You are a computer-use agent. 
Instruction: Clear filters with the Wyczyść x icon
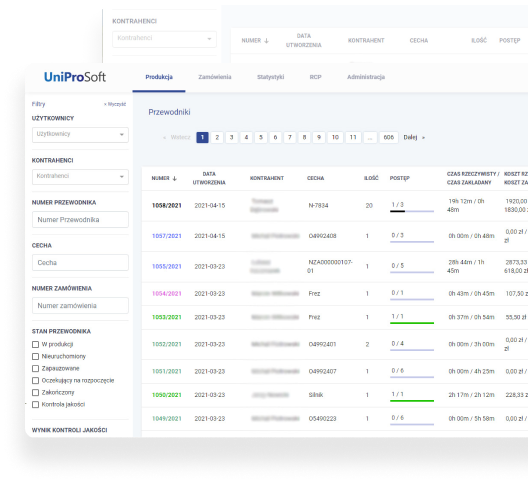tap(105, 104)
